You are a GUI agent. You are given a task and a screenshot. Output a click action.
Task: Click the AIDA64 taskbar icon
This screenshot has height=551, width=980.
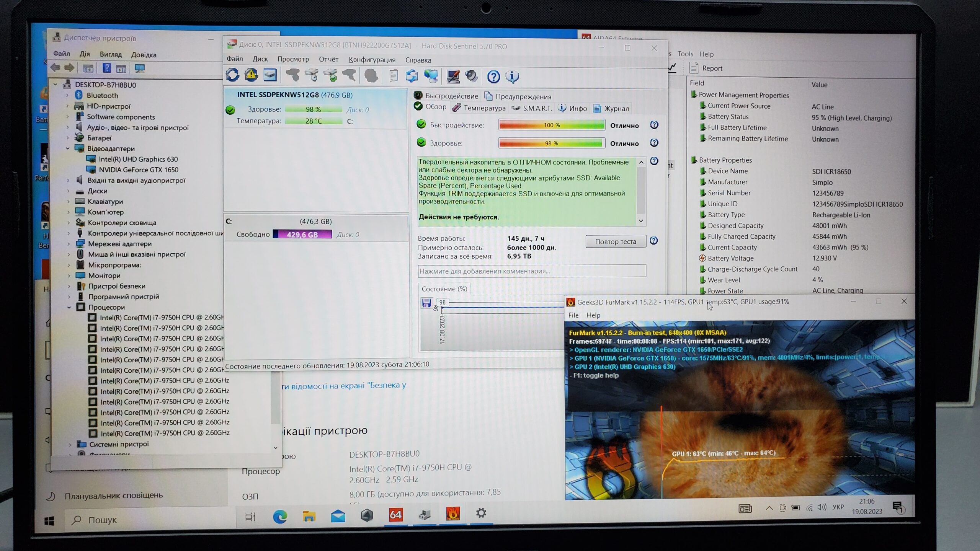click(x=395, y=515)
